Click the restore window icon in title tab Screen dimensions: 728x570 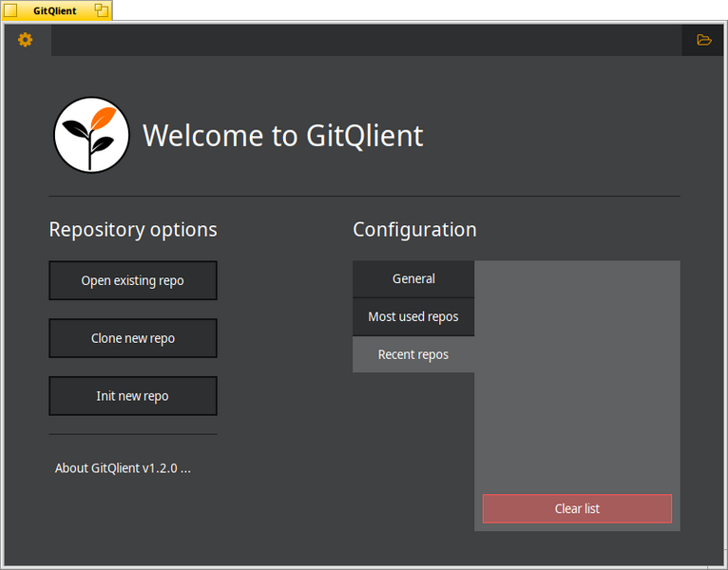[101, 10]
